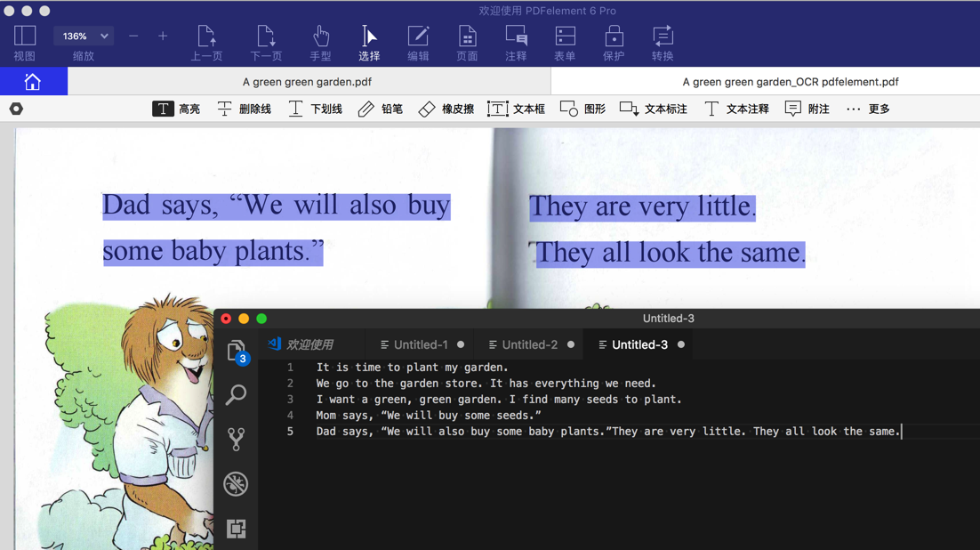Click line 5 "Dad says" text in editor

pyautogui.click(x=342, y=431)
